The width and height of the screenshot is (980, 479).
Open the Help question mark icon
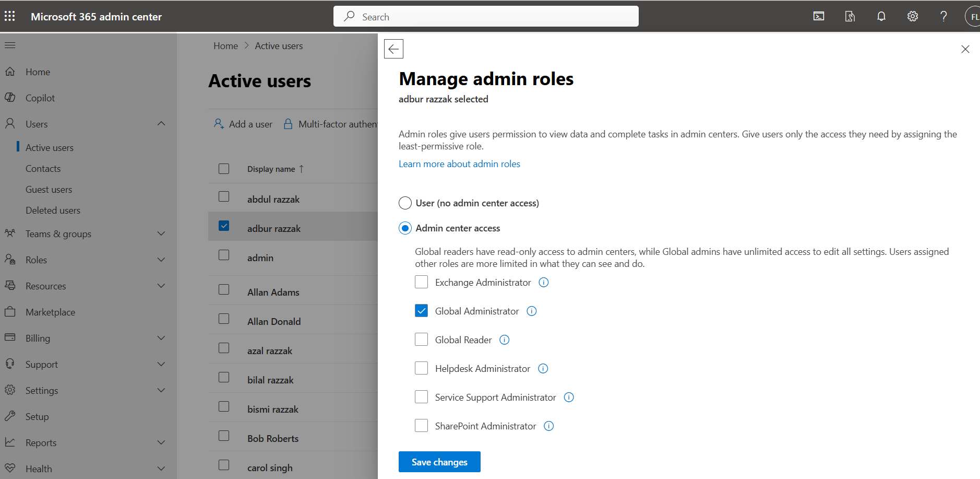(x=943, y=16)
